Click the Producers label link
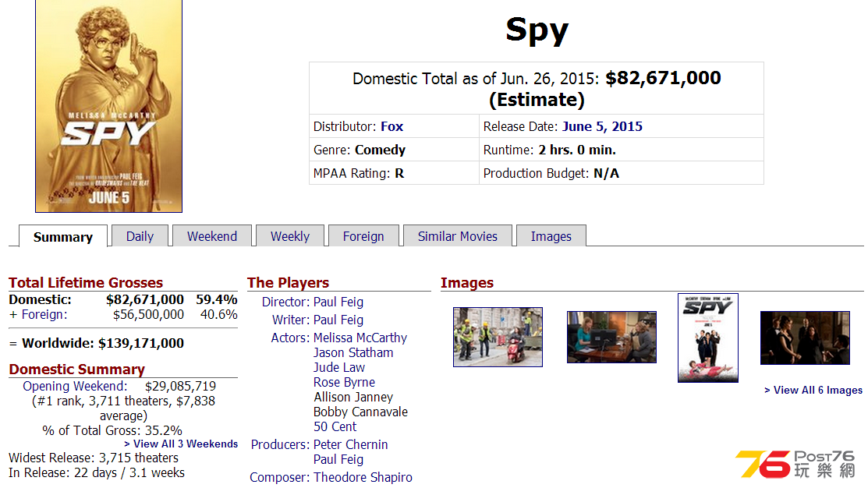The height and width of the screenshot is (488, 868). pos(280,444)
